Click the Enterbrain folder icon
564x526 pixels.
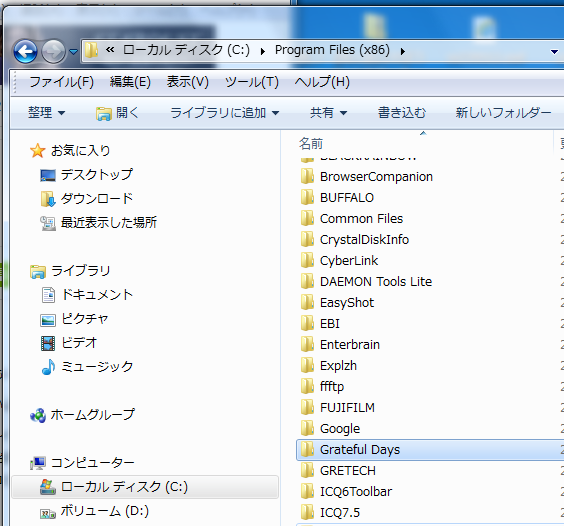(x=307, y=344)
